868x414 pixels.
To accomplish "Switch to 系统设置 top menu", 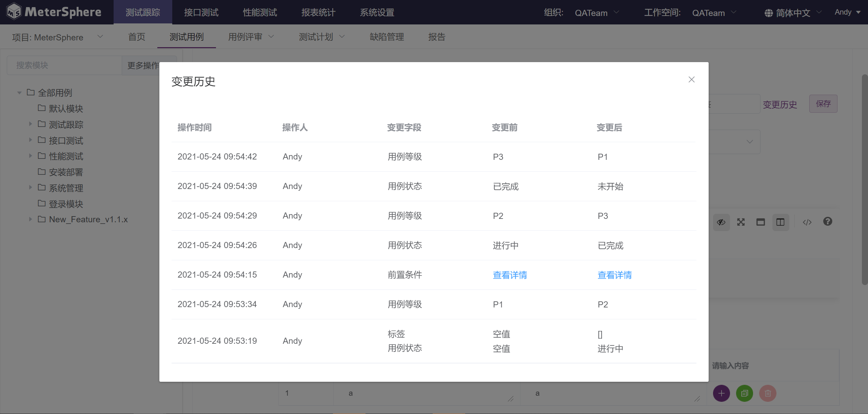I will tap(377, 12).
